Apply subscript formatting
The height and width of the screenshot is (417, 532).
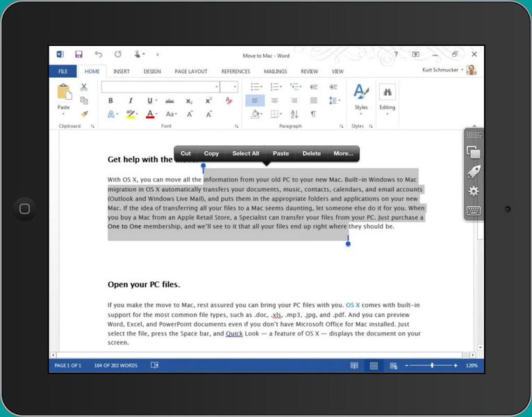189,101
